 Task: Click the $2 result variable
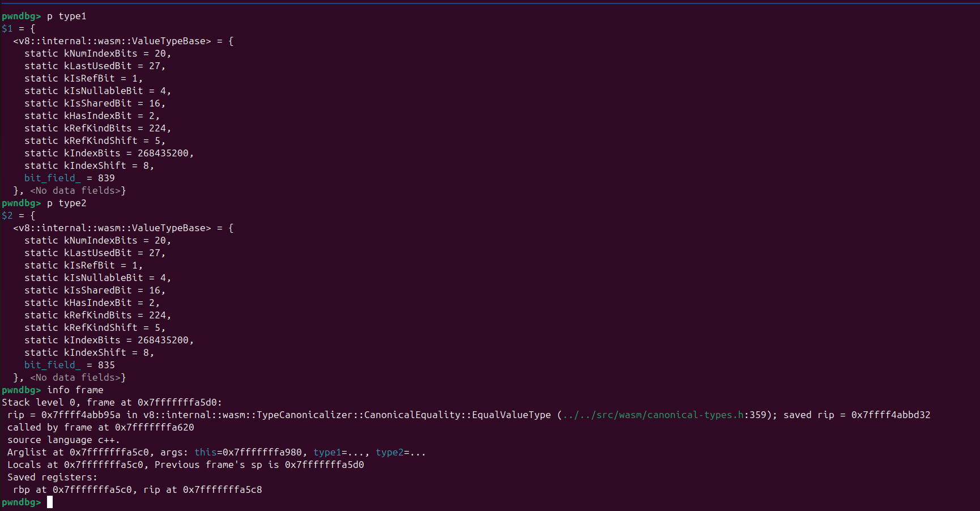click(x=7, y=215)
